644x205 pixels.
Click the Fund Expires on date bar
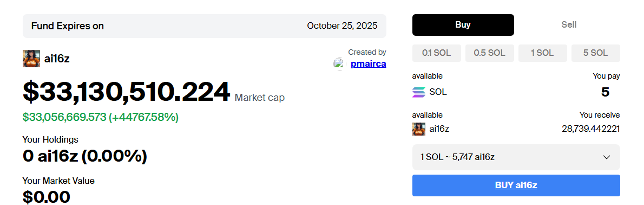coord(205,26)
